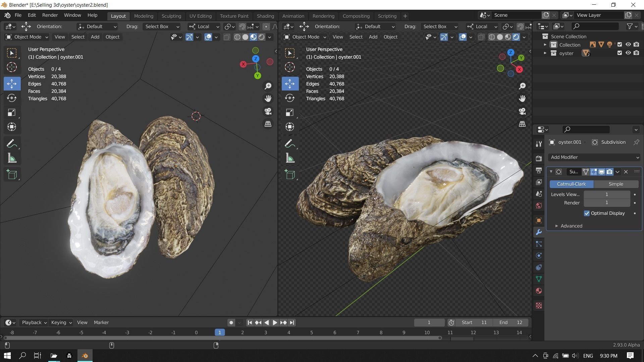
Task: Disable the Collection in renders
Action: (636, 45)
